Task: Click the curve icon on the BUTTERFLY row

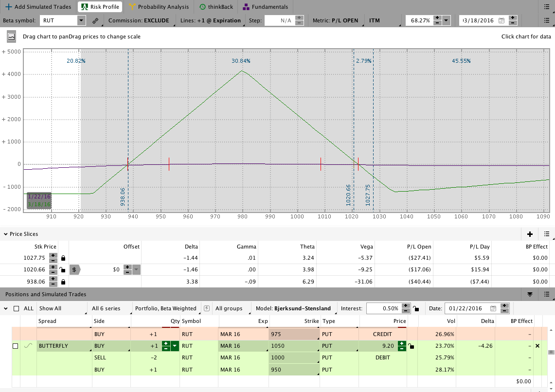Action: (x=28, y=346)
